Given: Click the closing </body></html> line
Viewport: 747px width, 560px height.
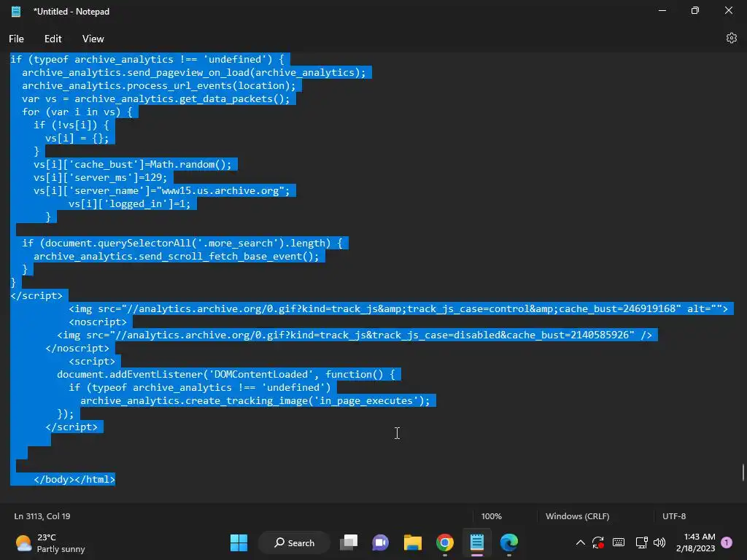Looking at the screenshot, I should pos(74,479).
